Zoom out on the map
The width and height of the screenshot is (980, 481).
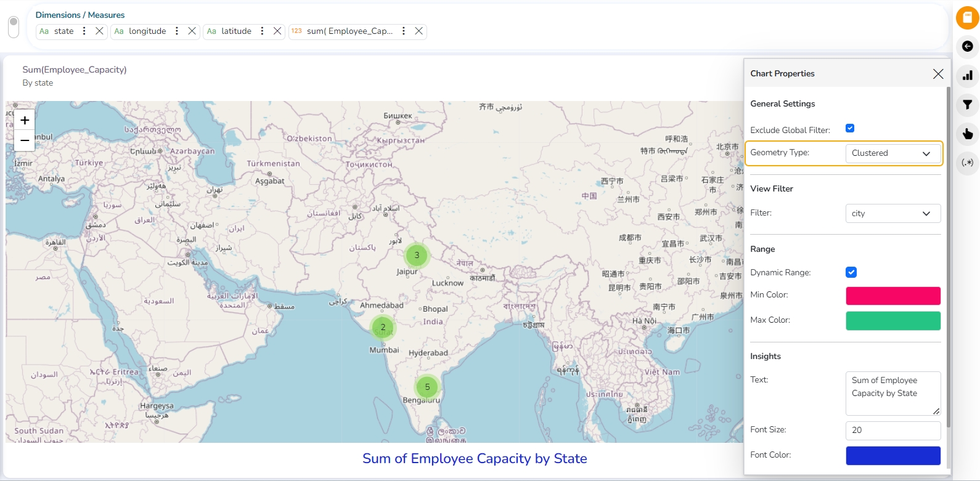point(25,140)
